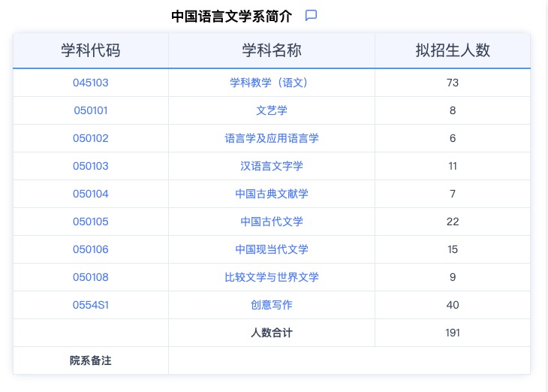Click subject code 050102
The image size is (548, 392).
point(91,138)
